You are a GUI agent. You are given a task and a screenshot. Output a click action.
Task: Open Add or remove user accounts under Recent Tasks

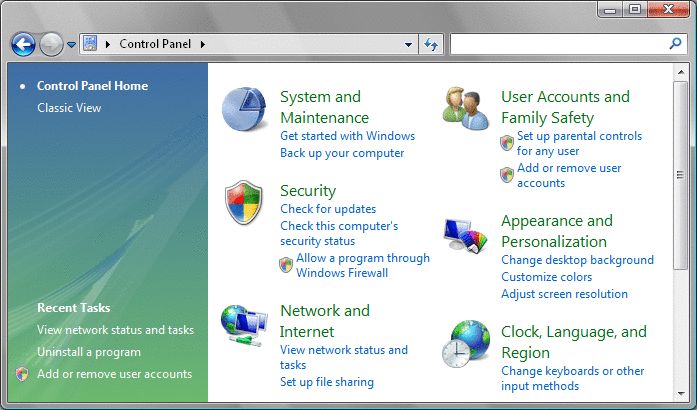(x=115, y=374)
